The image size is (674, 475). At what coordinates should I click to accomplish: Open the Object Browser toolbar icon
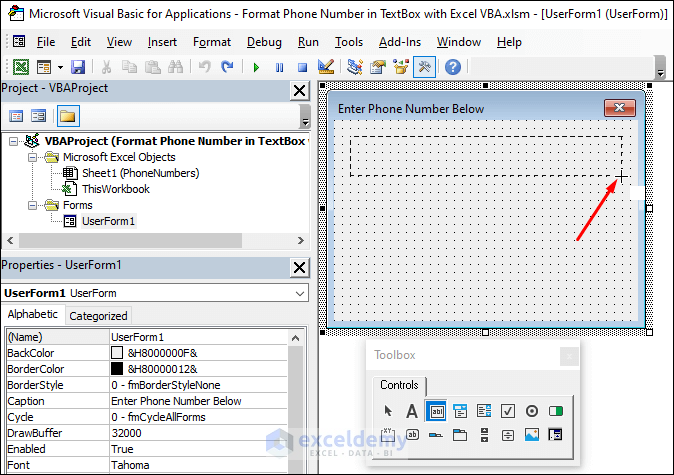pos(401,67)
